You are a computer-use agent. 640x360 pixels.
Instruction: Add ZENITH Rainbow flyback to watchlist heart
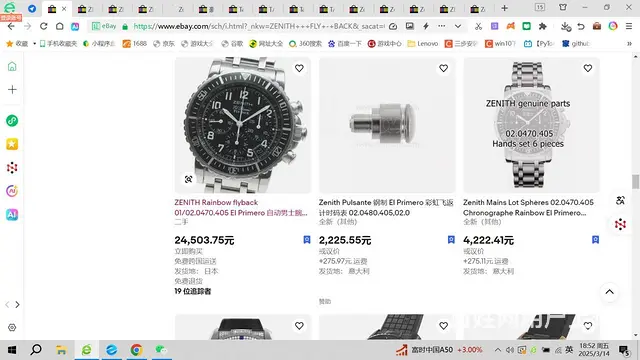(x=299, y=69)
